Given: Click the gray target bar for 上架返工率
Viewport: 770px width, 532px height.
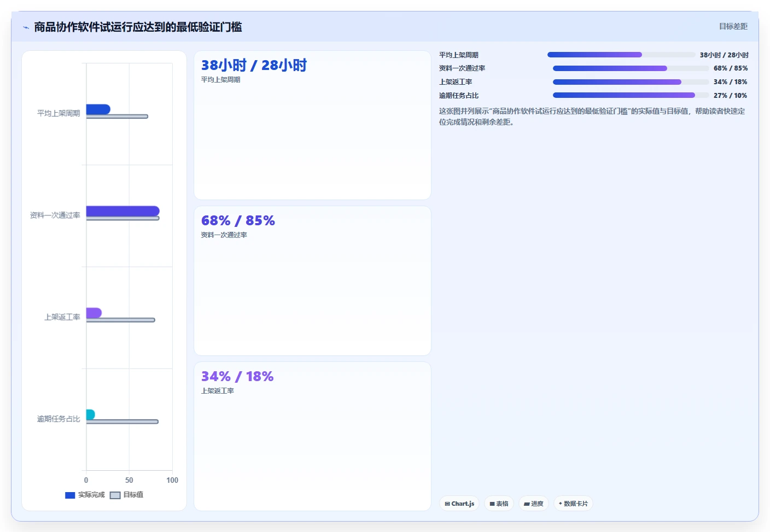Looking at the screenshot, I should click(x=120, y=320).
